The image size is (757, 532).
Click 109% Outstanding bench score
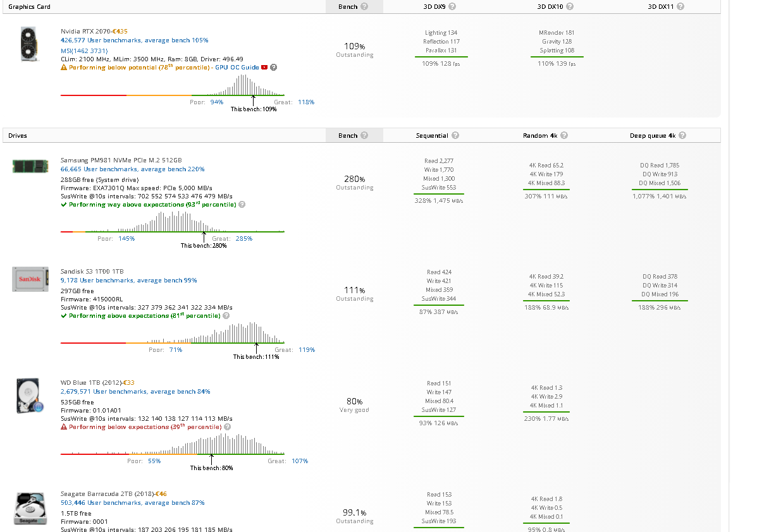pos(354,50)
